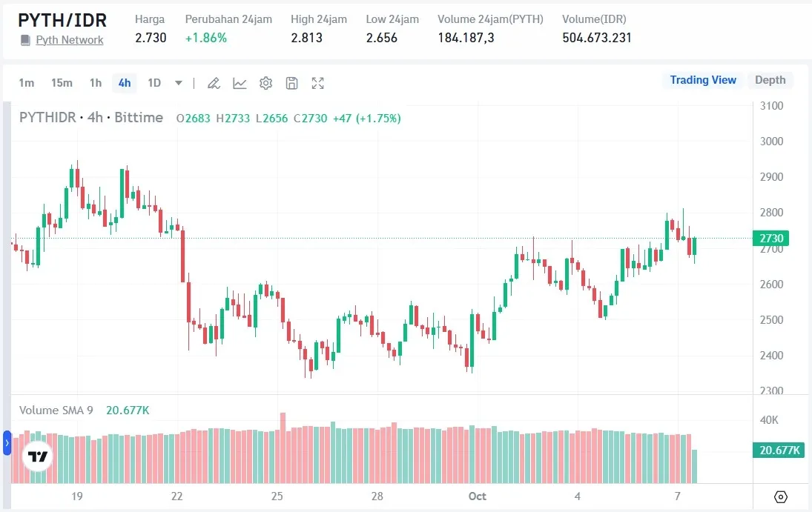Click the 2730 current price label on axis
812x512 pixels.
tap(770, 239)
